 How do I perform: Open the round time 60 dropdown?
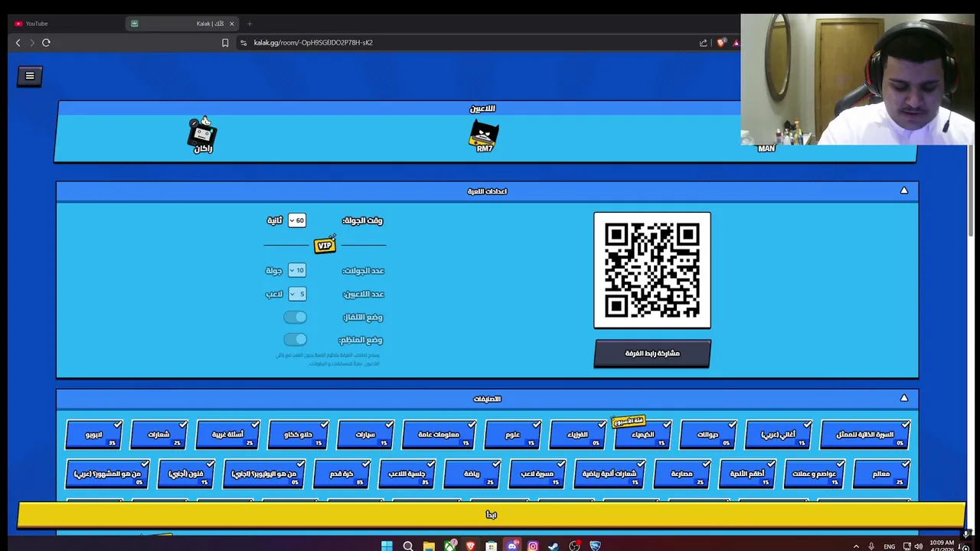[297, 220]
